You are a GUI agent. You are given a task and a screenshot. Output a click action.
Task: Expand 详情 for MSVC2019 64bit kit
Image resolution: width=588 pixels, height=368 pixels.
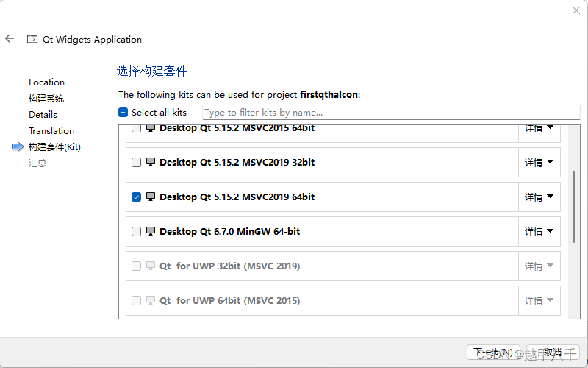click(539, 197)
